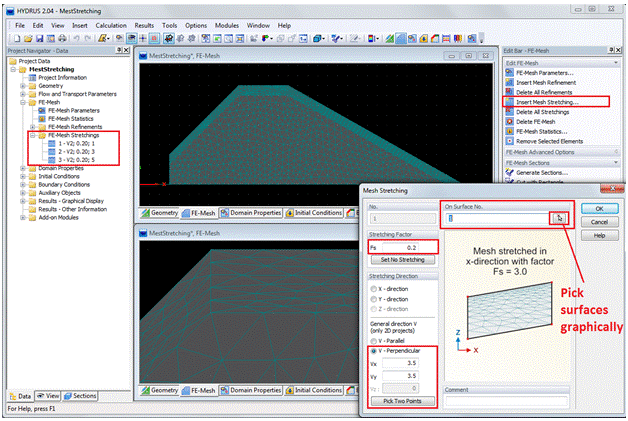Open the Tools menu

pyautogui.click(x=169, y=26)
